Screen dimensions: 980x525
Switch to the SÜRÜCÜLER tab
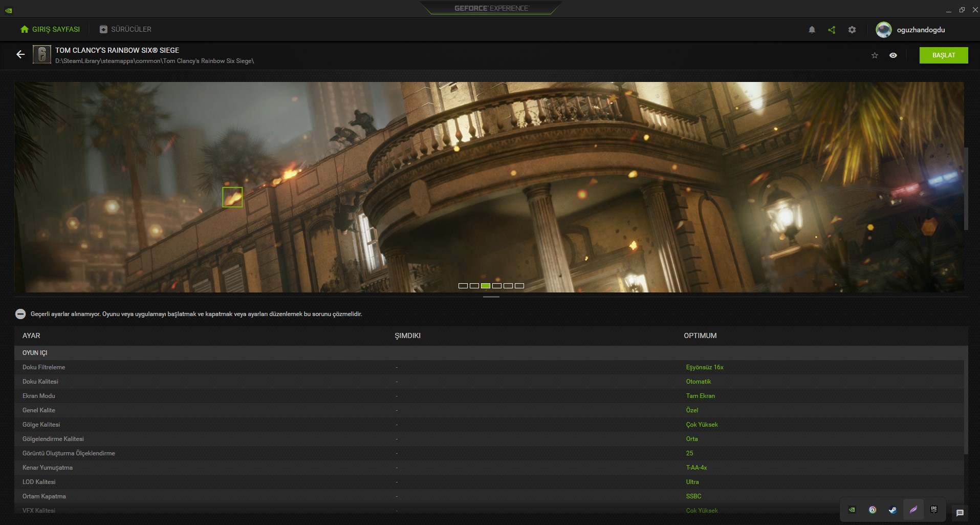click(125, 29)
